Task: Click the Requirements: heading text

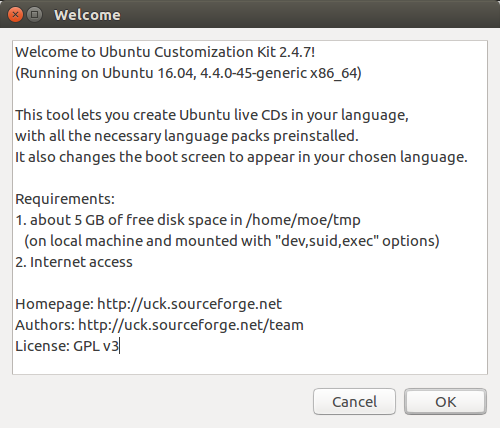Action: [65, 199]
